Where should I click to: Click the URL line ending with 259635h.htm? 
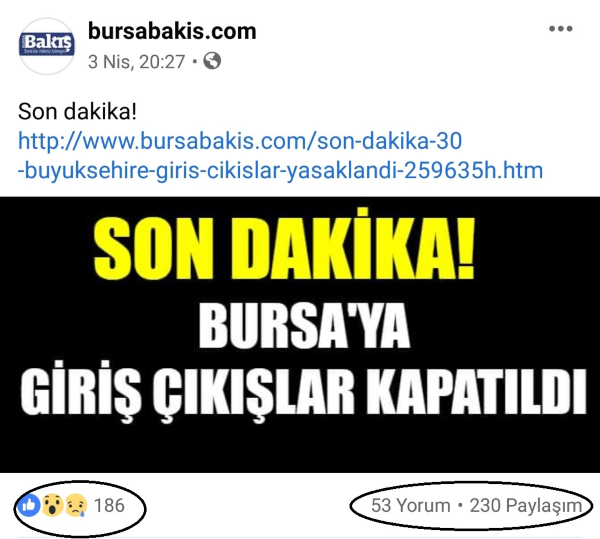pos(280,171)
